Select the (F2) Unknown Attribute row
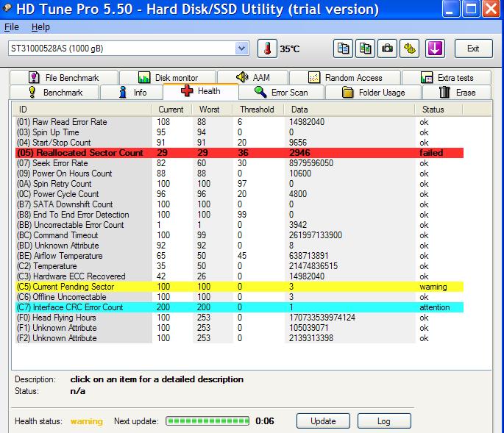Screen dimensions: 504x433 (x=239, y=338)
